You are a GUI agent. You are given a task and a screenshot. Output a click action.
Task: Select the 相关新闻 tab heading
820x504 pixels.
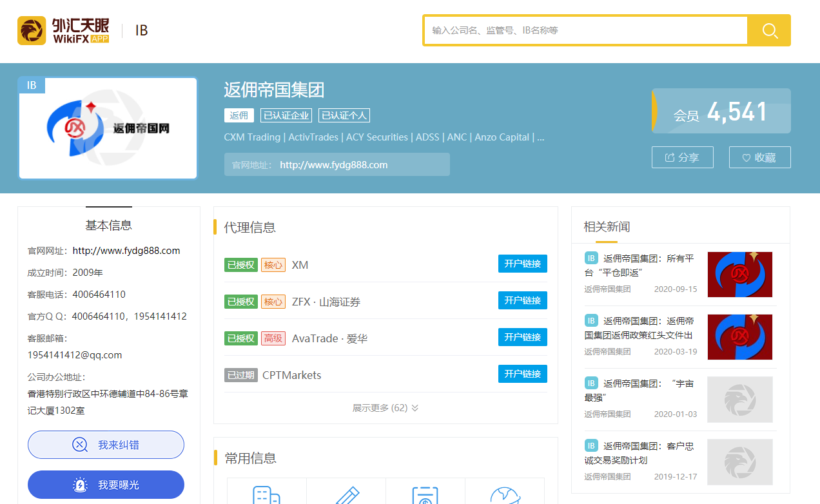(x=607, y=227)
